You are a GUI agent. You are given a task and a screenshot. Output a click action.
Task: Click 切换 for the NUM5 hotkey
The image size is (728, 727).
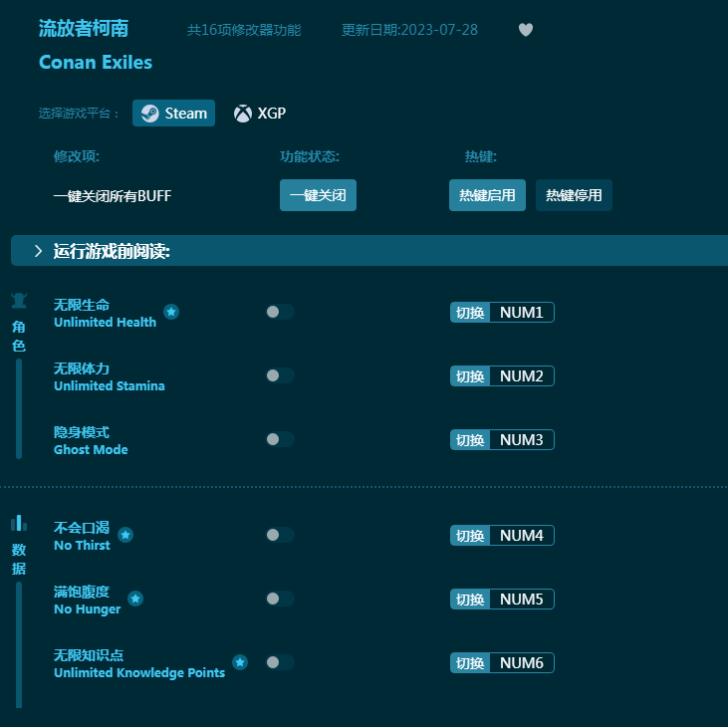coord(470,599)
